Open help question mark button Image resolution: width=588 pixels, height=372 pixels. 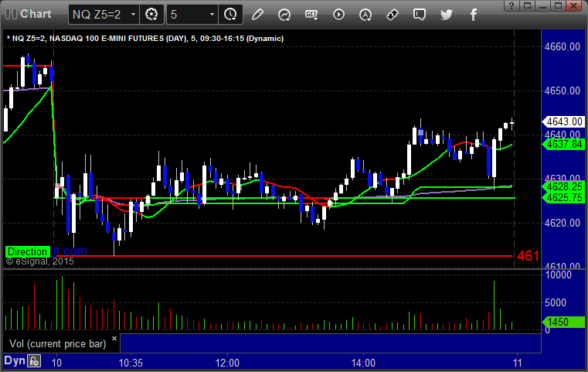pyautogui.click(x=512, y=5)
